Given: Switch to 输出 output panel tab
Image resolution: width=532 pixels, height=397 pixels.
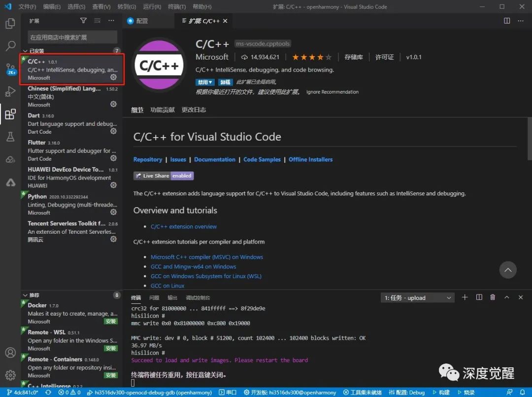Looking at the screenshot, I should click(172, 298).
